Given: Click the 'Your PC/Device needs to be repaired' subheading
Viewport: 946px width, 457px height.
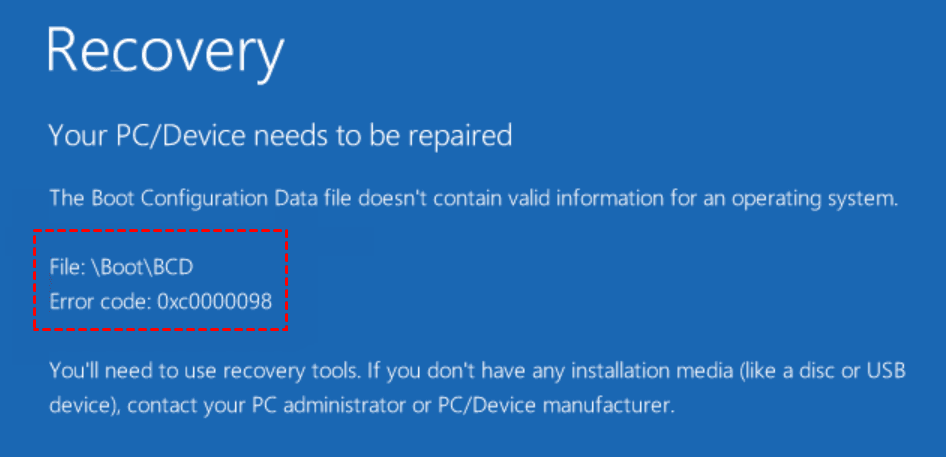Looking at the screenshot, I should coord(280,135).
